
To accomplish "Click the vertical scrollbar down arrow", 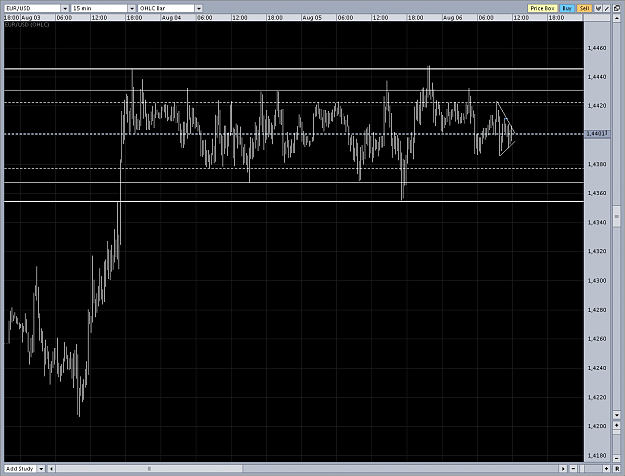I will (x=617, y=415).
